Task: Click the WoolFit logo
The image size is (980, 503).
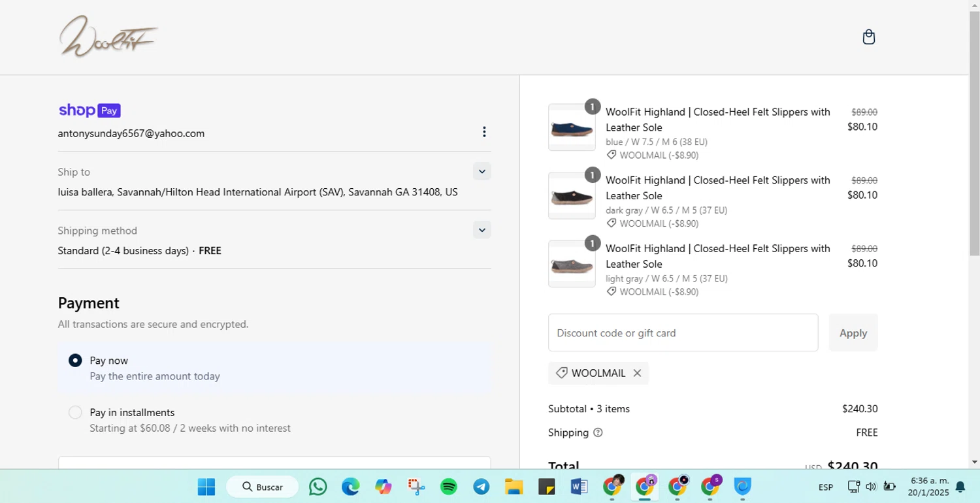Action: (108, 37)
